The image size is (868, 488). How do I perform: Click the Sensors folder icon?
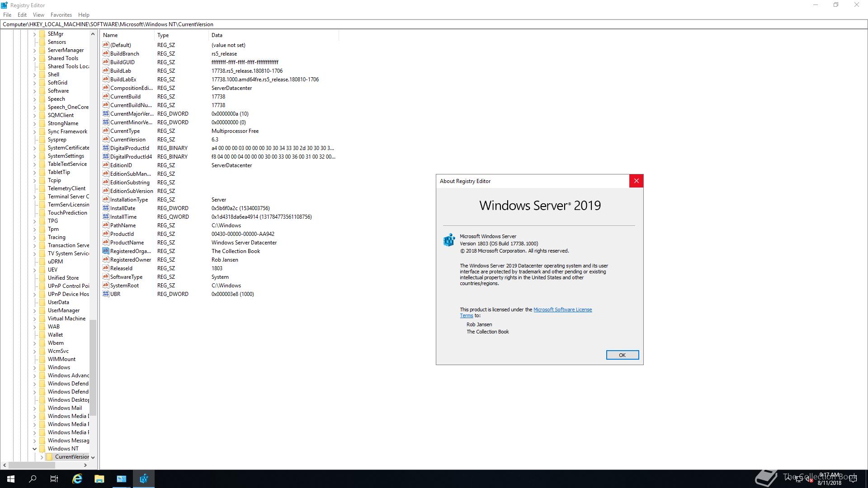(x=42, y=42)
